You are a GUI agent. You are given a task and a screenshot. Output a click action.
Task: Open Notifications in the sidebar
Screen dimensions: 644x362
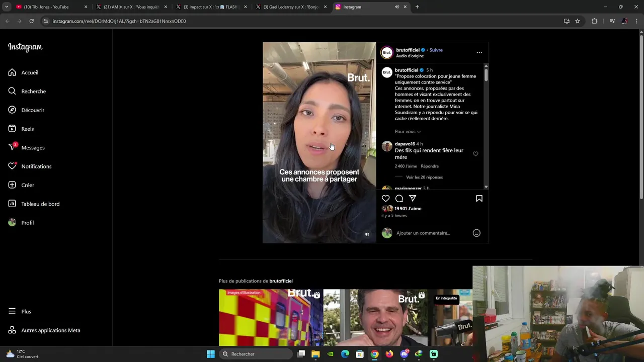pos(30,166)
